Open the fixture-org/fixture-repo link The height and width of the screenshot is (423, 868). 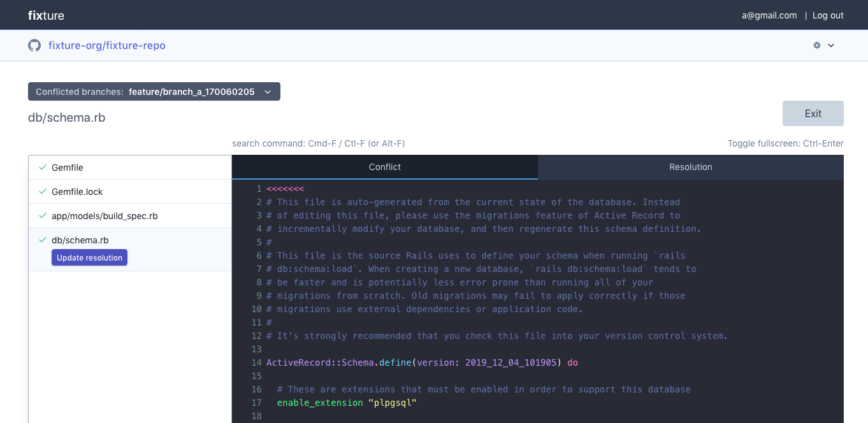[x=107, y=45]
